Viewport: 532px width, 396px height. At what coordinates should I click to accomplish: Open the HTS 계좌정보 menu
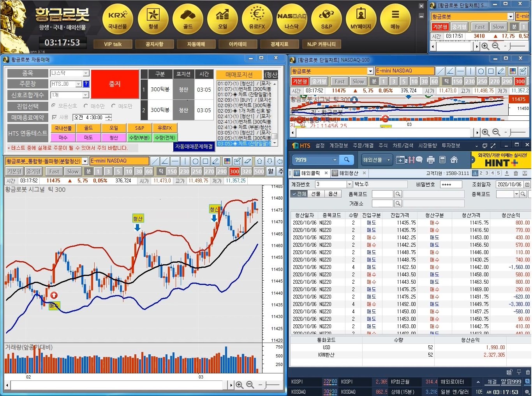pyautogui.click(x=339, y=145)
